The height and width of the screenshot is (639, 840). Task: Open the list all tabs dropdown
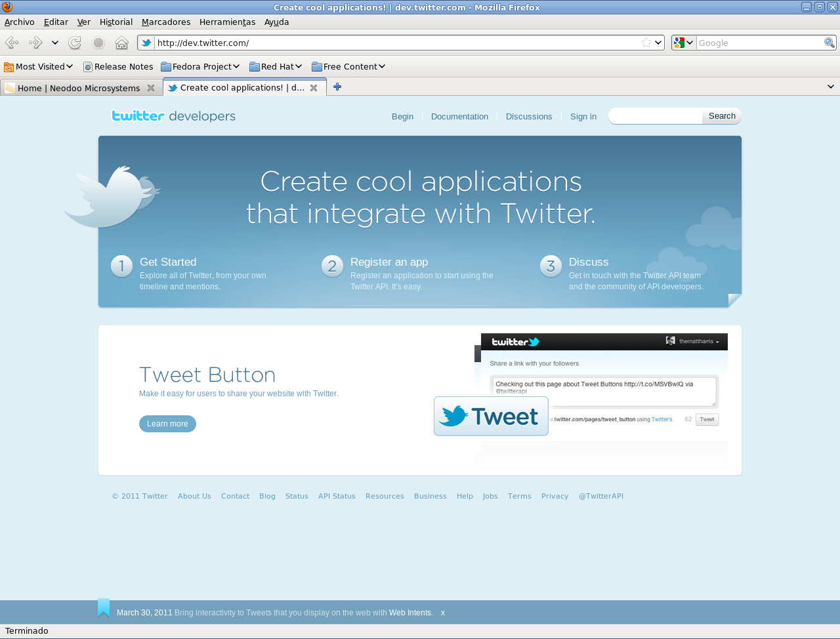831,87
